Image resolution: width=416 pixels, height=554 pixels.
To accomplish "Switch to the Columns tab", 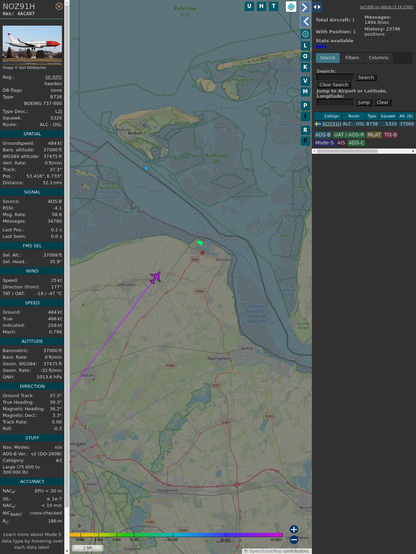I will 379,58.
